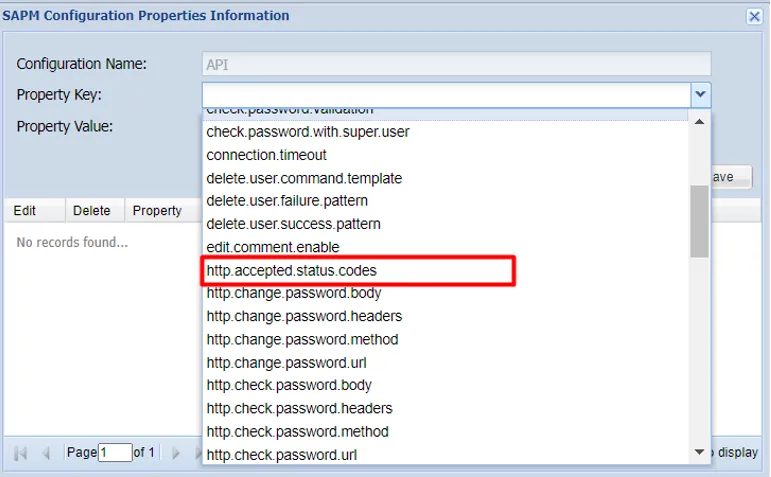Go to first page in pager
771x477 pixels.
click(21, 452)
